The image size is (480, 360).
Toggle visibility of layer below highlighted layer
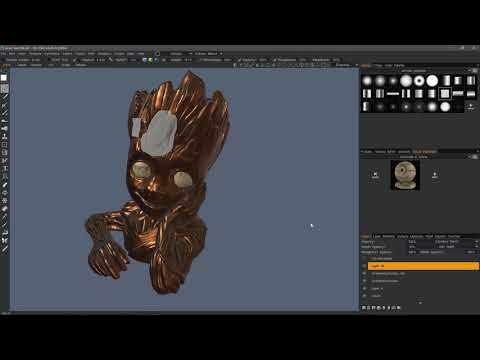coord(364,273)
